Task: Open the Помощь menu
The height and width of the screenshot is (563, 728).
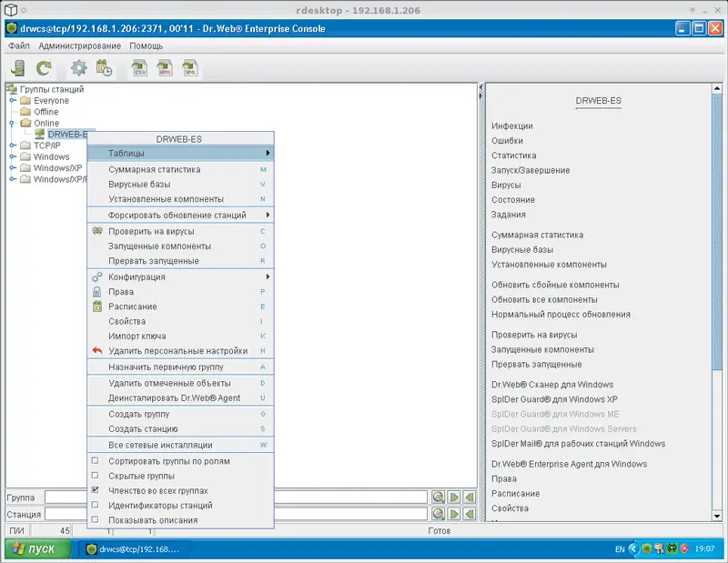Action: [x=147, y=46]
